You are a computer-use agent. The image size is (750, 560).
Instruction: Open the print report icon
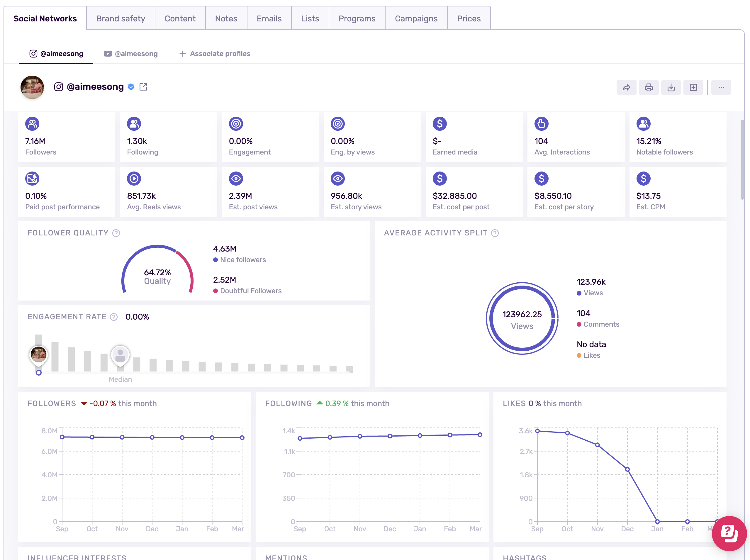point(649,87)
